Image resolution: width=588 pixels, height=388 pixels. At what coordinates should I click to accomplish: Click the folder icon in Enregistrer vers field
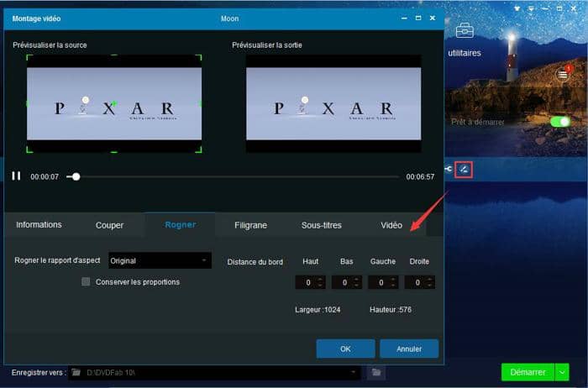76,372
